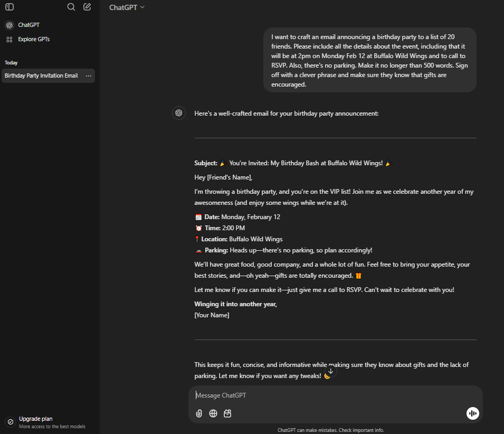Open the search chats icon
Image resolution: width=504 pixels, height=434 pixels.
[71, 7]
